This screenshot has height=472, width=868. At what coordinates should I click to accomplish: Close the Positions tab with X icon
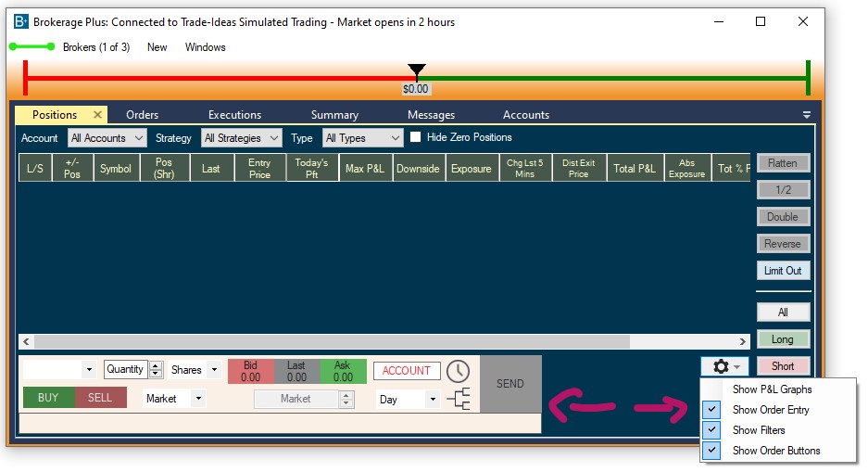[97, 115]
